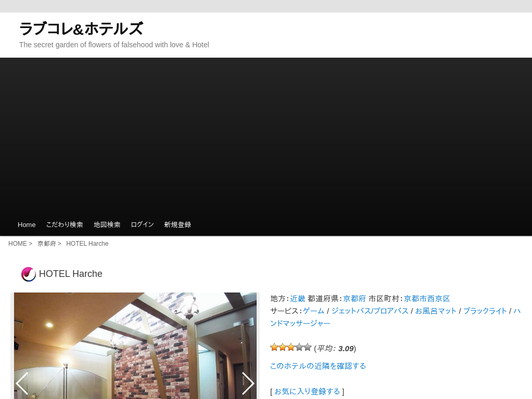Open the 近畿 region link
The width and height of the screenshot is (532, 399).
298,299
